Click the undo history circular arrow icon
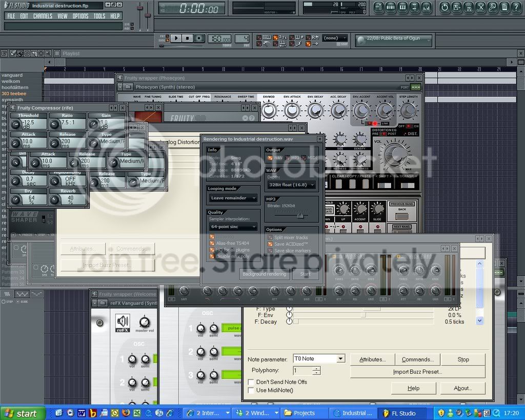The image size is (525, 420). coord(445,7)
